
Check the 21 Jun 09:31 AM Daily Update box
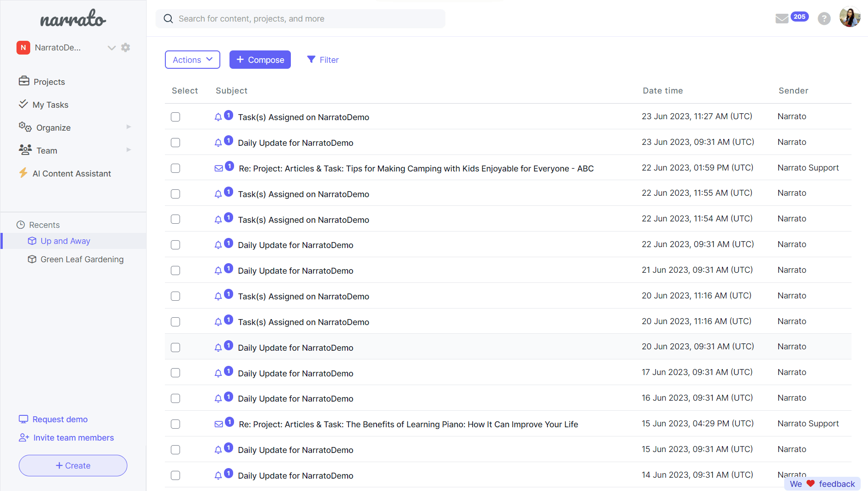[x=175, y=270]
